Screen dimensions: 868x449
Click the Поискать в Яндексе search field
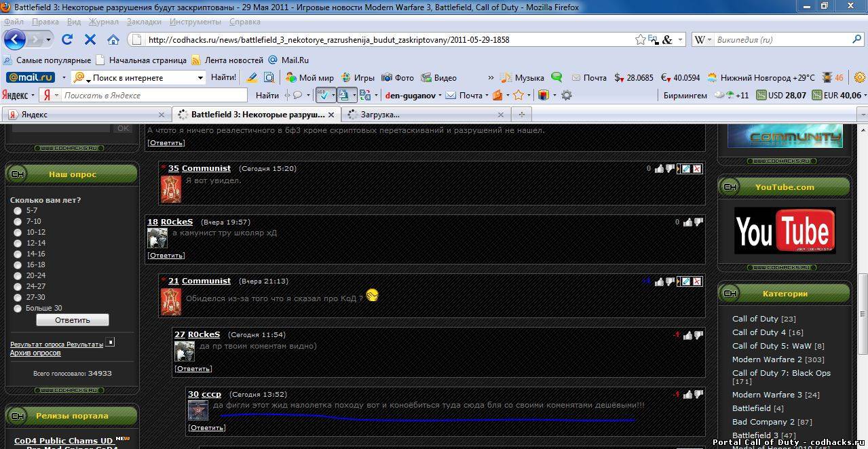(155, 96)
